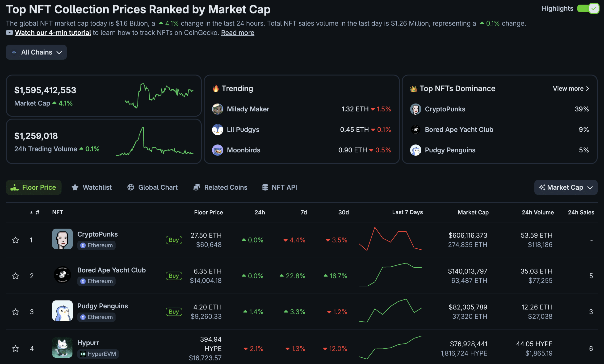Star the Hypurr row
Viewport: 604px width, 364px height.
(x=15, y=349)
